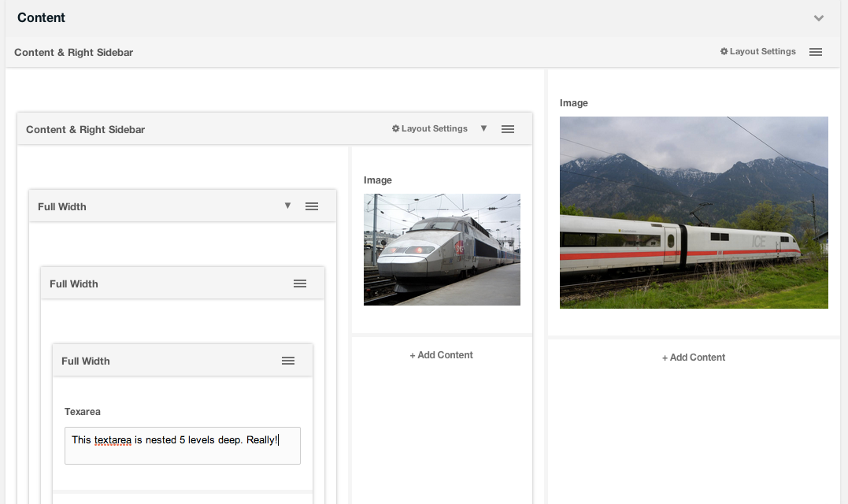848x504 pixels.
Task: Click the gear icon in the outer Layout Settings
Action: (724, 51)
